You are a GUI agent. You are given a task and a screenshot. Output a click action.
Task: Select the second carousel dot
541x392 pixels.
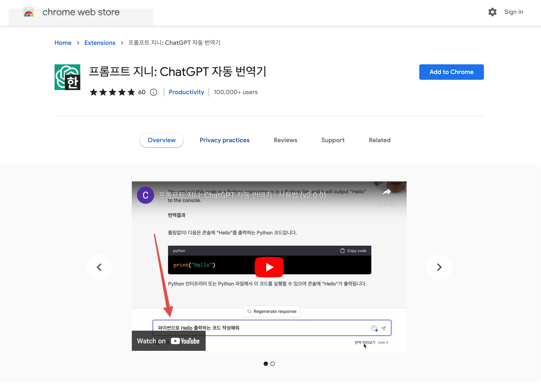tap(273, 364)
